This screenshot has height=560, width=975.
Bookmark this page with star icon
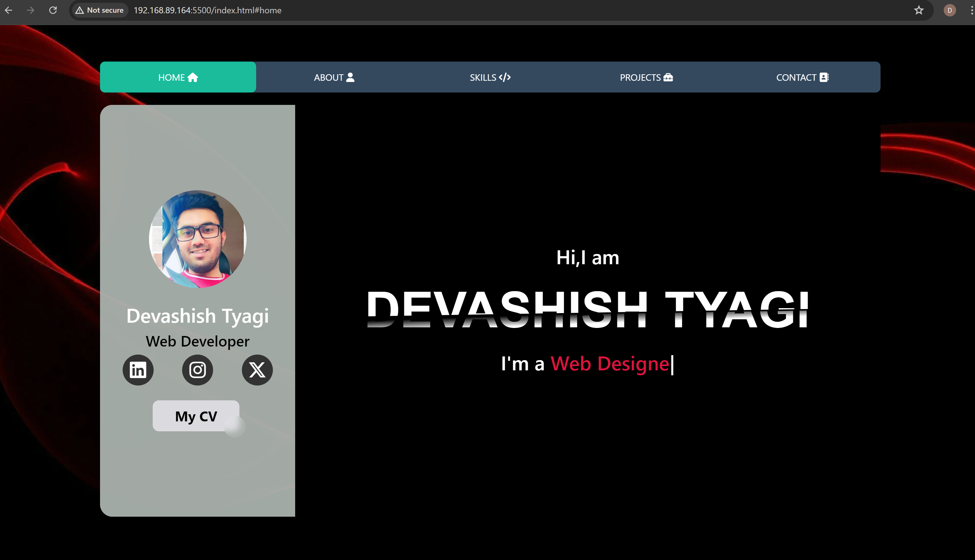point(919,11)
